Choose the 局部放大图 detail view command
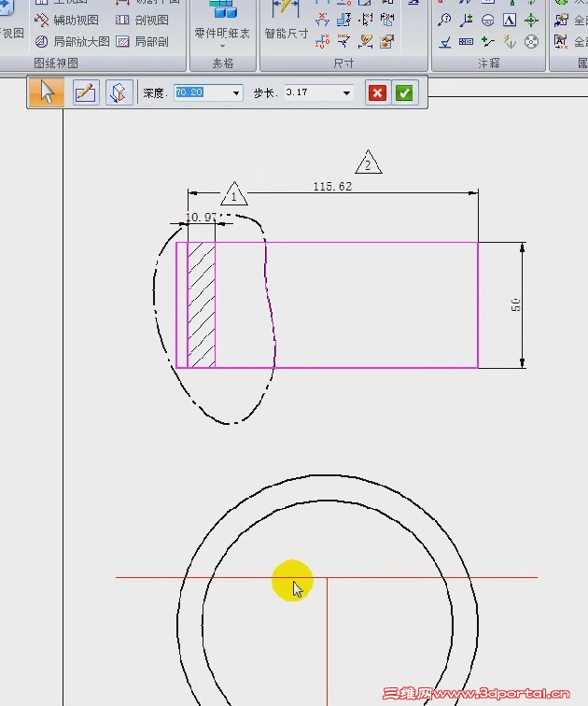This screenshot has width=588, height=706. (73, 42)
